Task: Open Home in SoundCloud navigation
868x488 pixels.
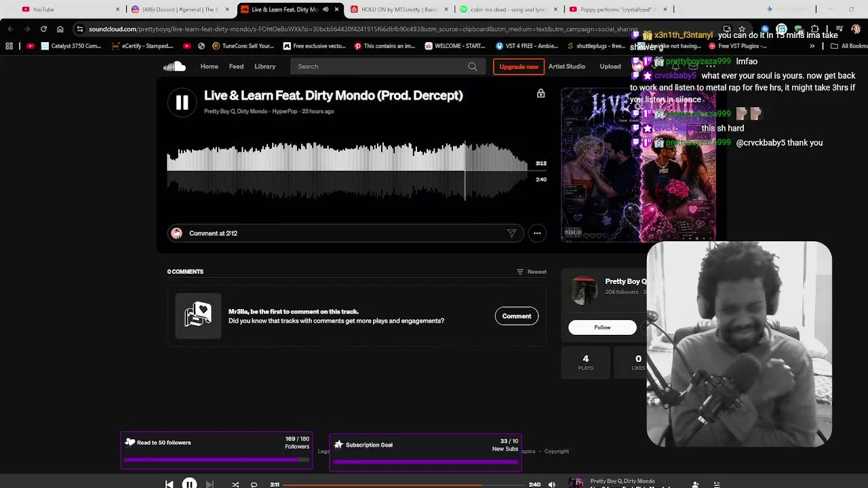Action: [209, 66]
